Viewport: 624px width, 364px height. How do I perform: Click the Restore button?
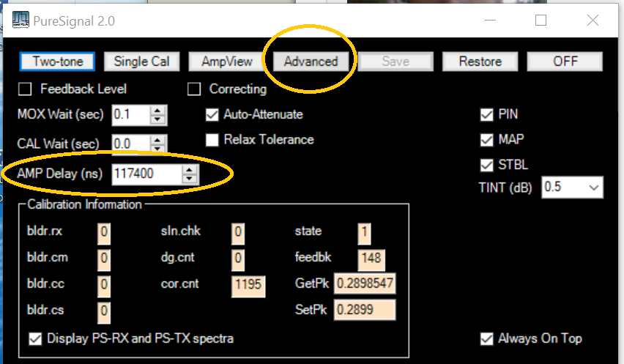pos(480,62)
